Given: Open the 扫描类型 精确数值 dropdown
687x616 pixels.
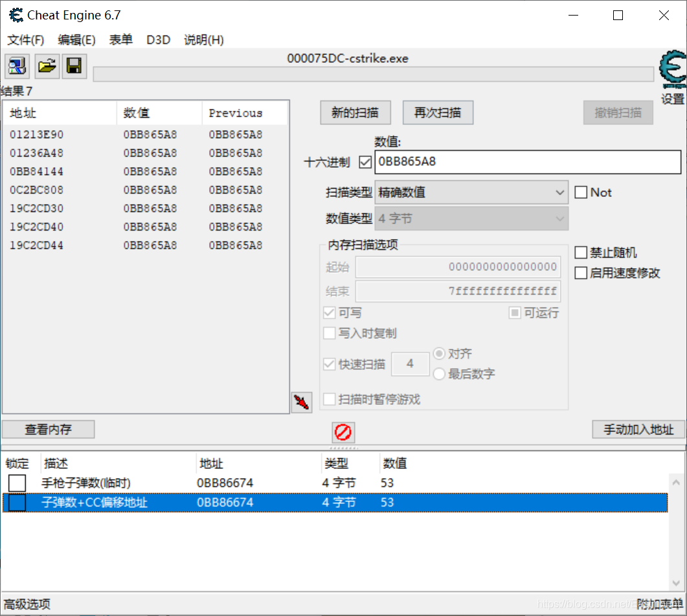Looking at the screenshot, I should [471, 192].
